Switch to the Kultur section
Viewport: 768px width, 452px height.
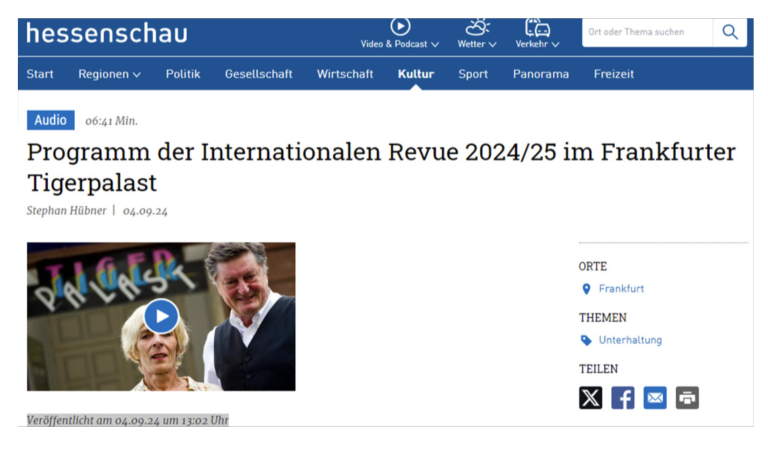(x=415, y=74)
